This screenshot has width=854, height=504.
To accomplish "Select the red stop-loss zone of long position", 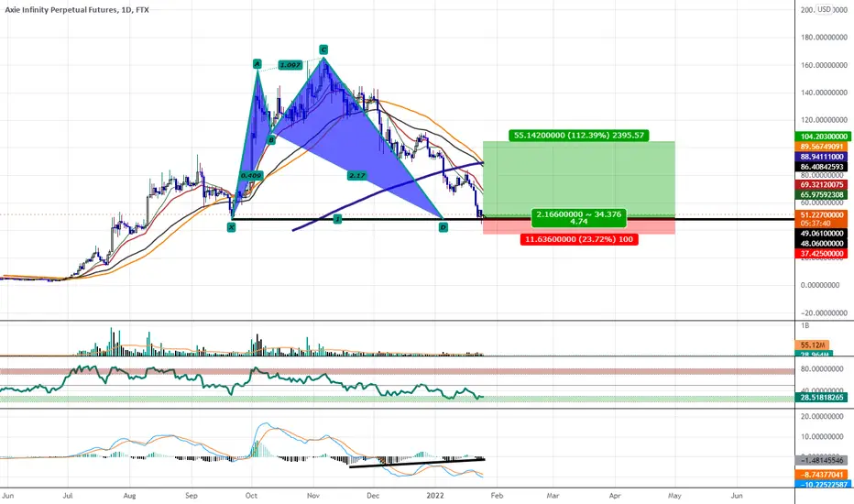I will click(x=578, y=226).
